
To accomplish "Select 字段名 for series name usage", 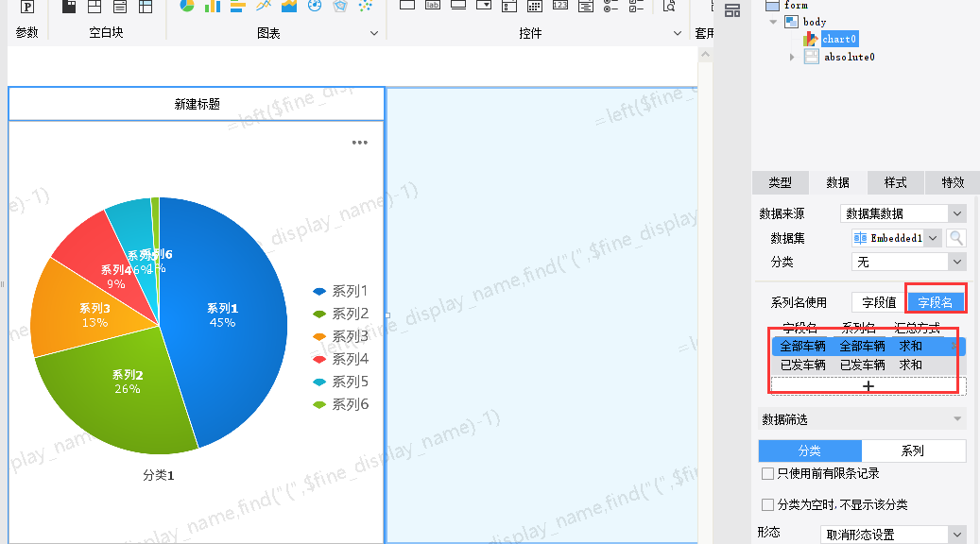I will (935, 302).
